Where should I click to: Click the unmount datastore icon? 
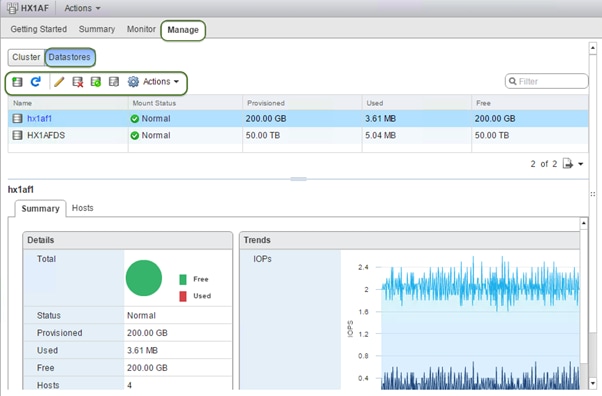tap(114, 82)
